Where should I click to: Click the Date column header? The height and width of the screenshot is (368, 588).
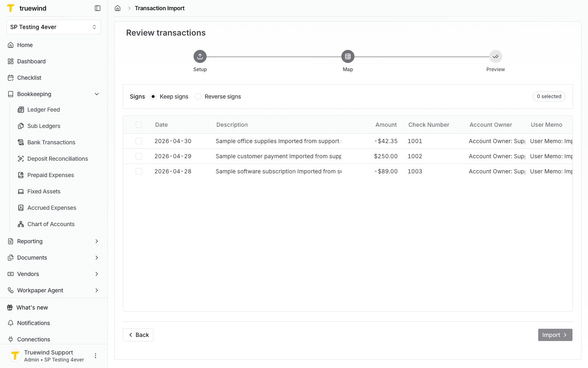pos(161,125)
